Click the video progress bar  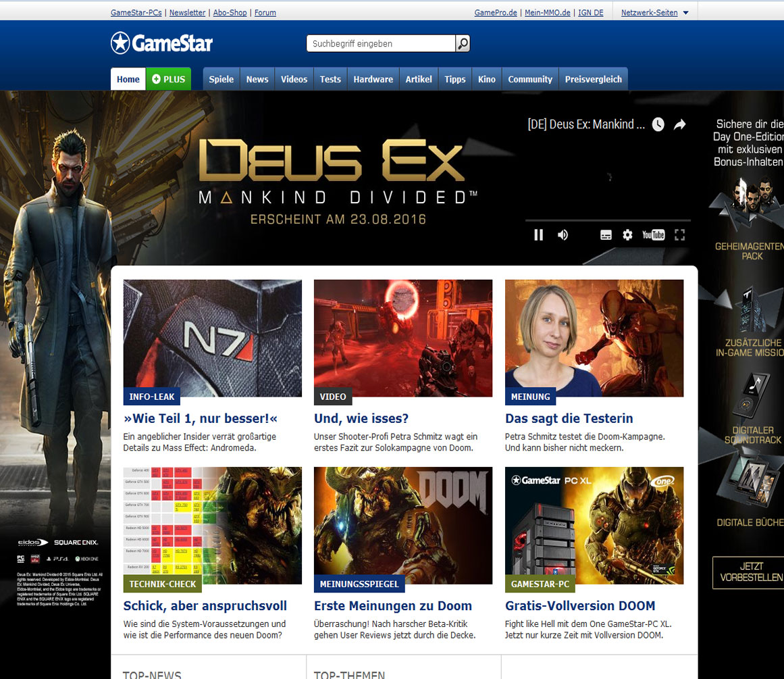pyautogui.click(x=608, y=220)
